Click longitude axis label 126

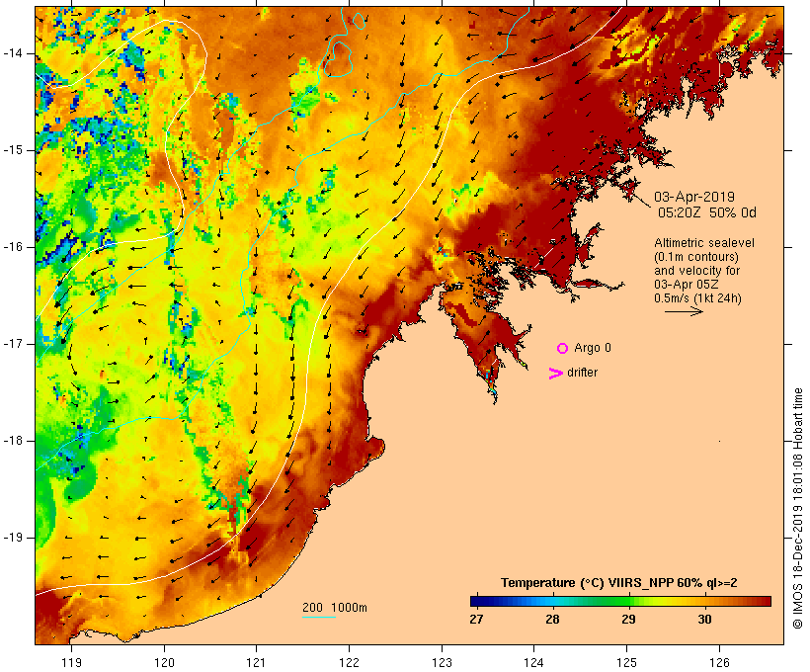click(x=719, y=662)
